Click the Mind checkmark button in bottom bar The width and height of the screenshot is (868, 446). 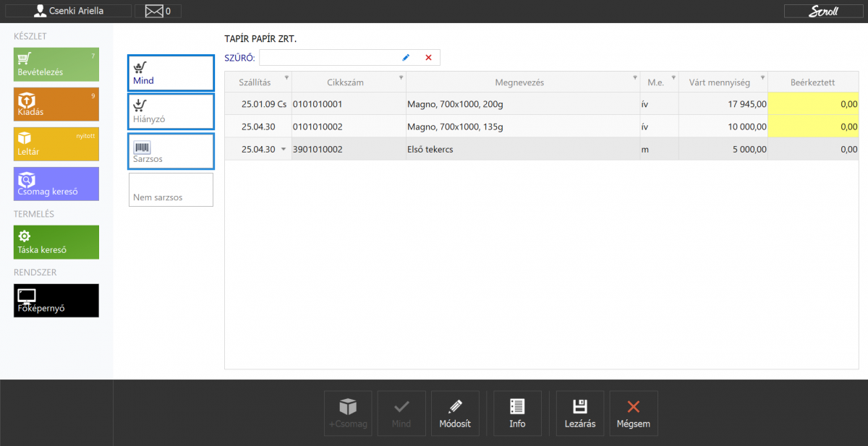401,413
